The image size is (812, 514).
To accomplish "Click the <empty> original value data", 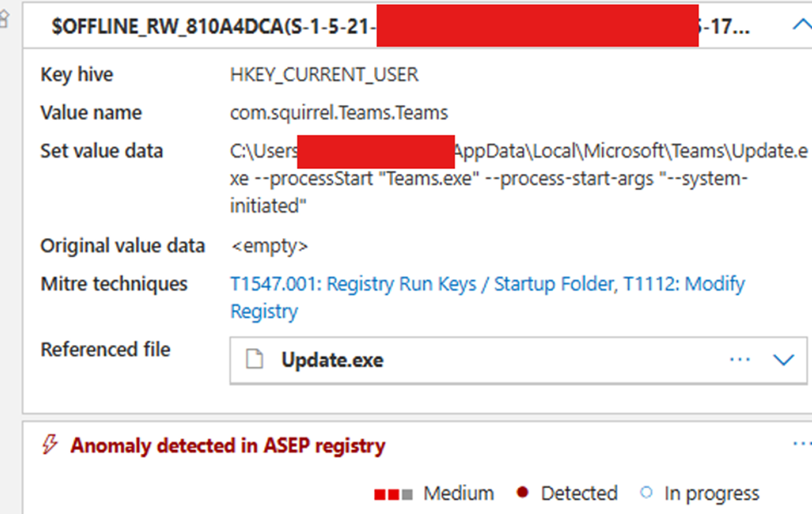I will pos(269,247).
